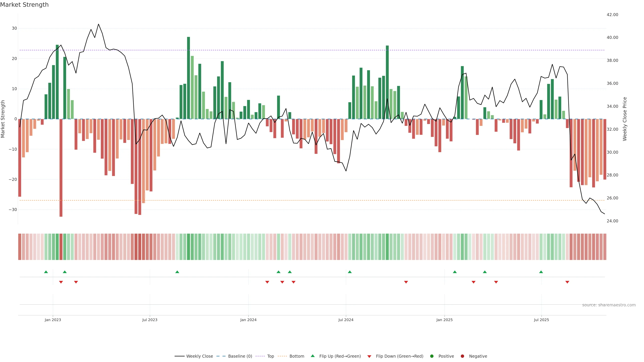This screenshot has width=644, height=362.
Task: Click the Market Strength left axis title
Action: [3, 119]
